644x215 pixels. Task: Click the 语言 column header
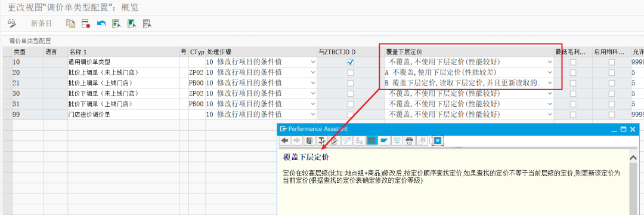click(x=56, y=52)
